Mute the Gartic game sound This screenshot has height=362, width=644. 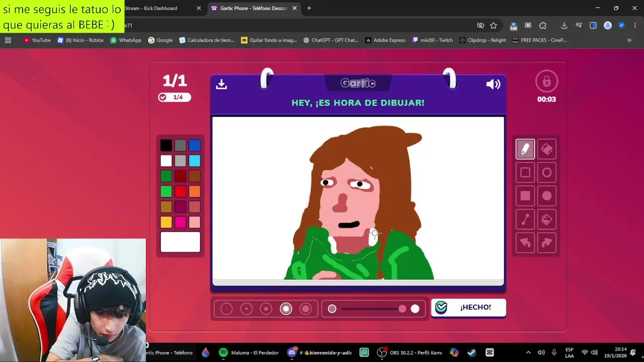(493, 84)
